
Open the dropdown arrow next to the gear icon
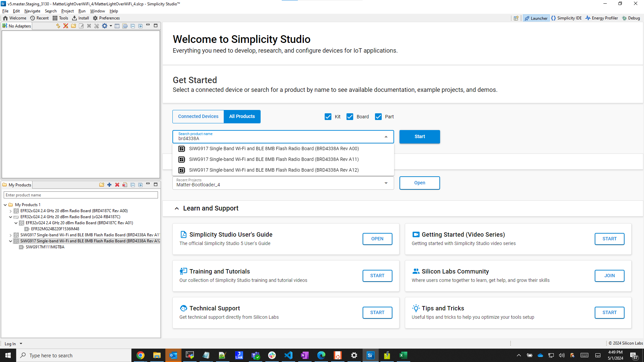click(111, 26)
